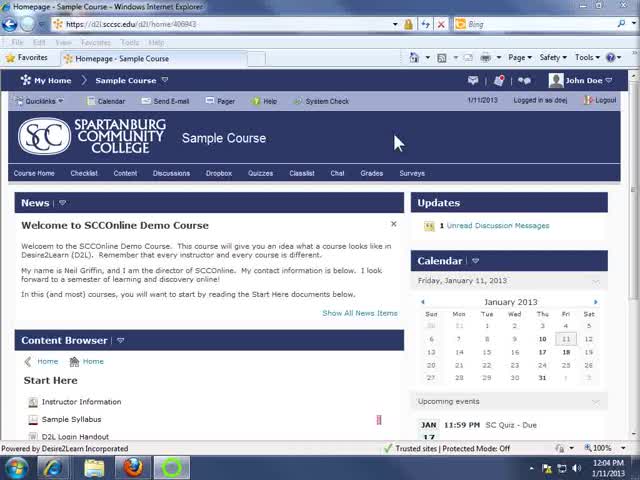Expand the News widget options arrow
This screenshot has height=480, width=640.
(x=62, y=203)
